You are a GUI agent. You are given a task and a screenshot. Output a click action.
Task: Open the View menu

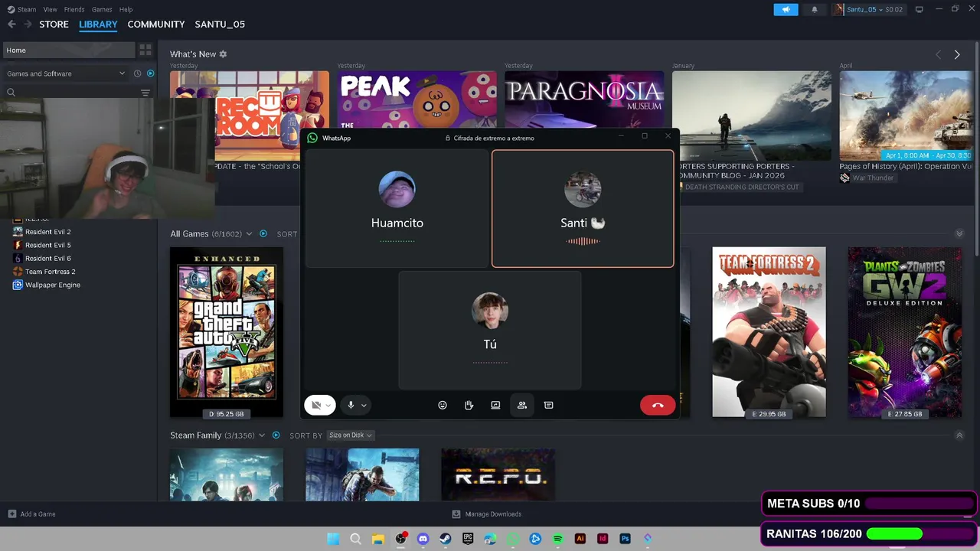tap(51, 9)
